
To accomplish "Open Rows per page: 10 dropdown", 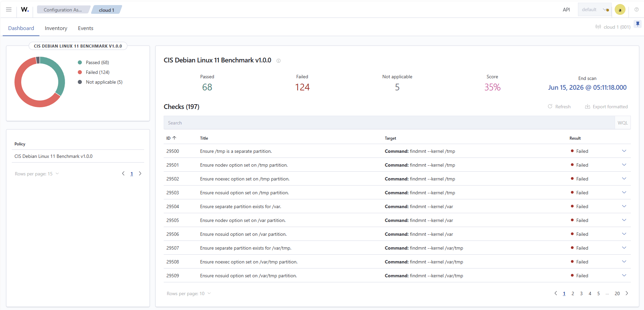I will click(189, 293).
